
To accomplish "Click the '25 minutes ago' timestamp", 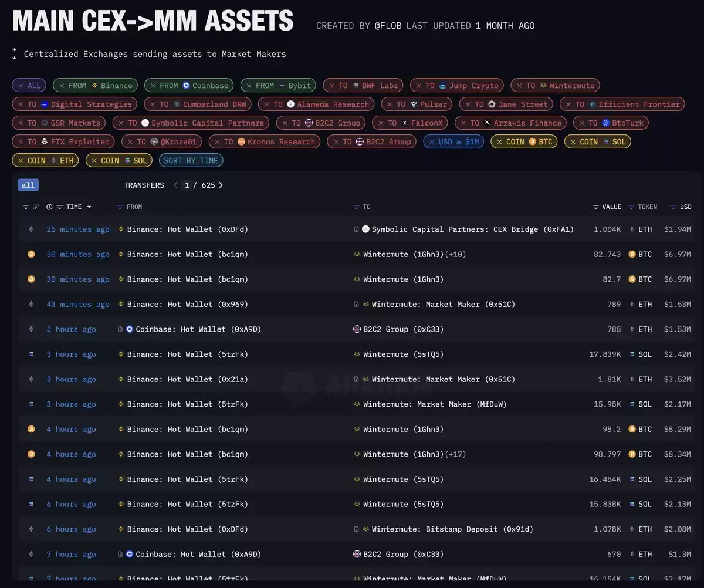I will tap(78, 229).
